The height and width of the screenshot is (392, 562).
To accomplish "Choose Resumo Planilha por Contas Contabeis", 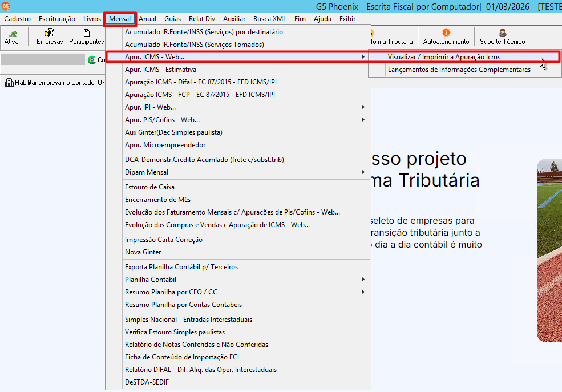I will click(x=238, y=305).
